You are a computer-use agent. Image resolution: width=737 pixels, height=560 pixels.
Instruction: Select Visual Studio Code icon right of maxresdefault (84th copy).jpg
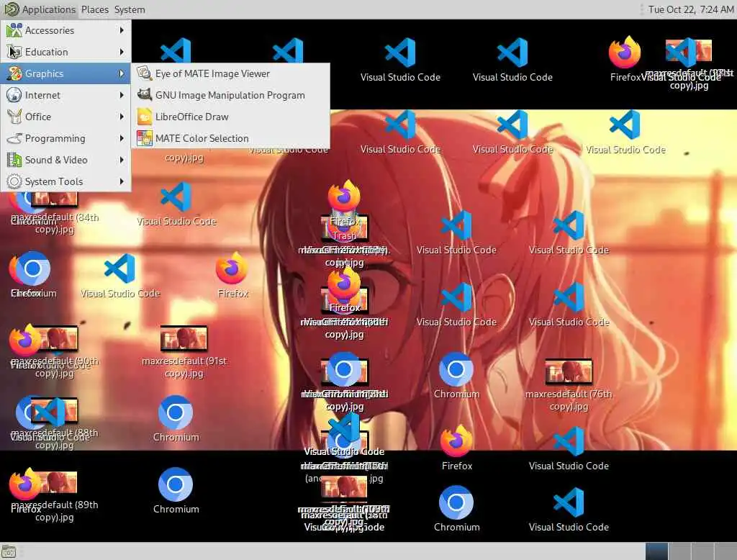tap(176, 197)
